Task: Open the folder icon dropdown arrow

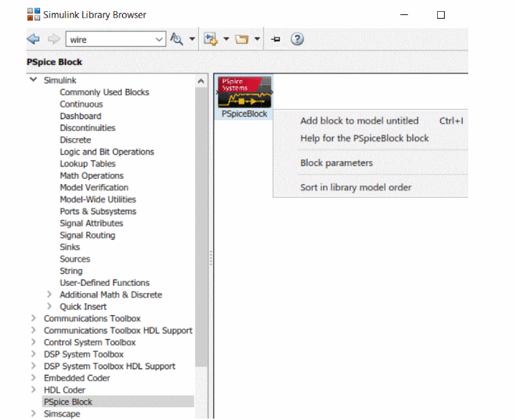Action: 257,39
